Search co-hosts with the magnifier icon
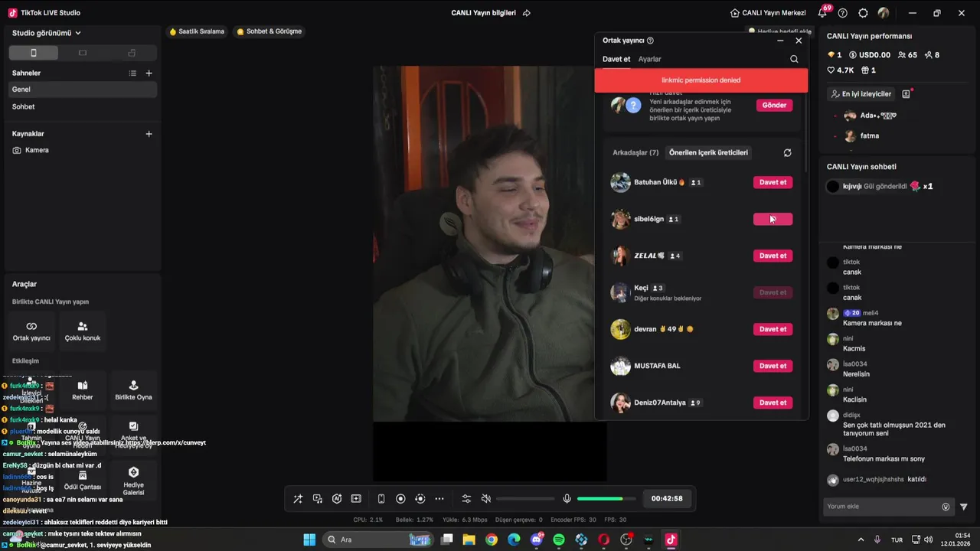Image resolution: width=980 pixels, height=551 pixels. pyautogui.click(x=794, y=59)
